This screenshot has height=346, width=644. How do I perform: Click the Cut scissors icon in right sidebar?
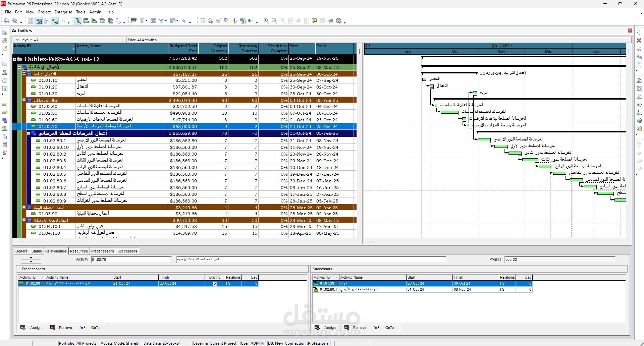click(x=639, y=49)
